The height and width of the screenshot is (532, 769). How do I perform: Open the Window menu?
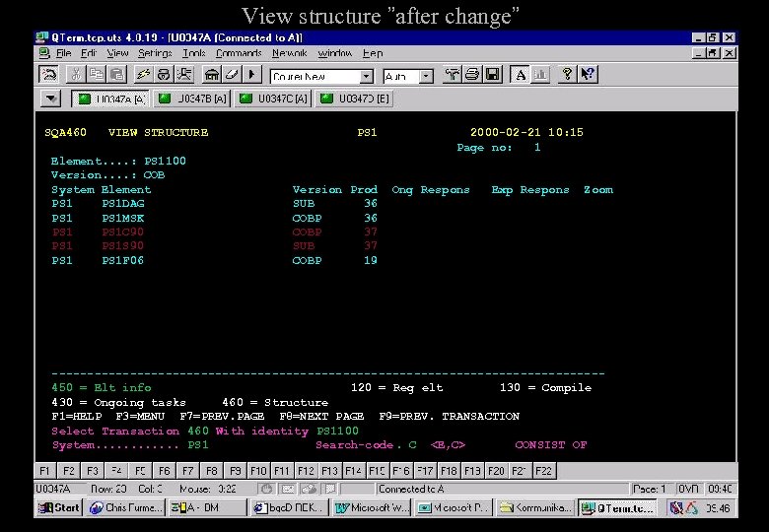click(335, 53)
